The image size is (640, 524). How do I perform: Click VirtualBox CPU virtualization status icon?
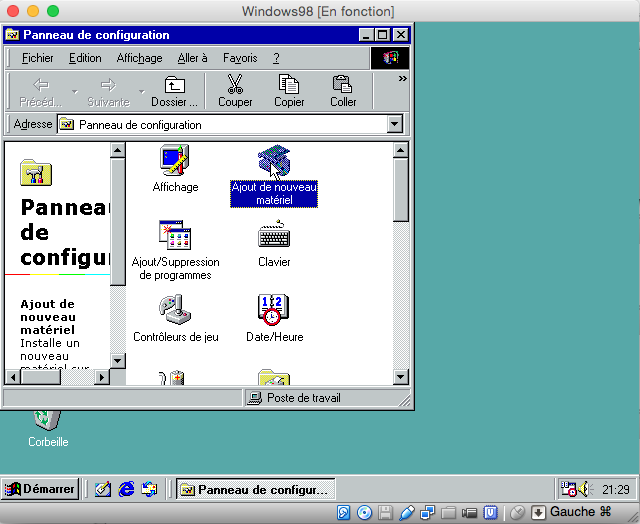click(x=490, y=513)
